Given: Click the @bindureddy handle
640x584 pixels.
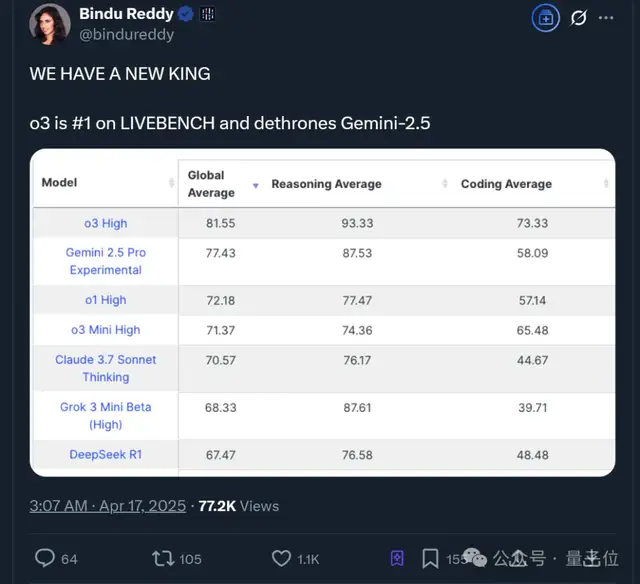Looking at the screenshot, I should [x=126, y=34].
